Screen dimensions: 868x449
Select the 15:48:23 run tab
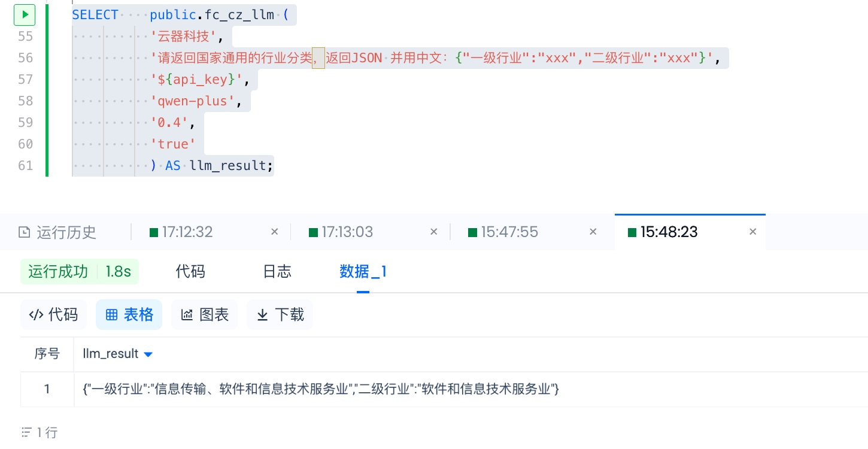tap(669, 232)
